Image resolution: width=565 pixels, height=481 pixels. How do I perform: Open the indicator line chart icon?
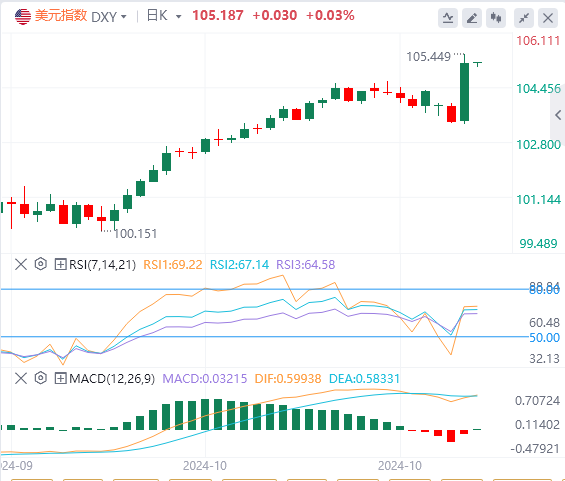448,18
